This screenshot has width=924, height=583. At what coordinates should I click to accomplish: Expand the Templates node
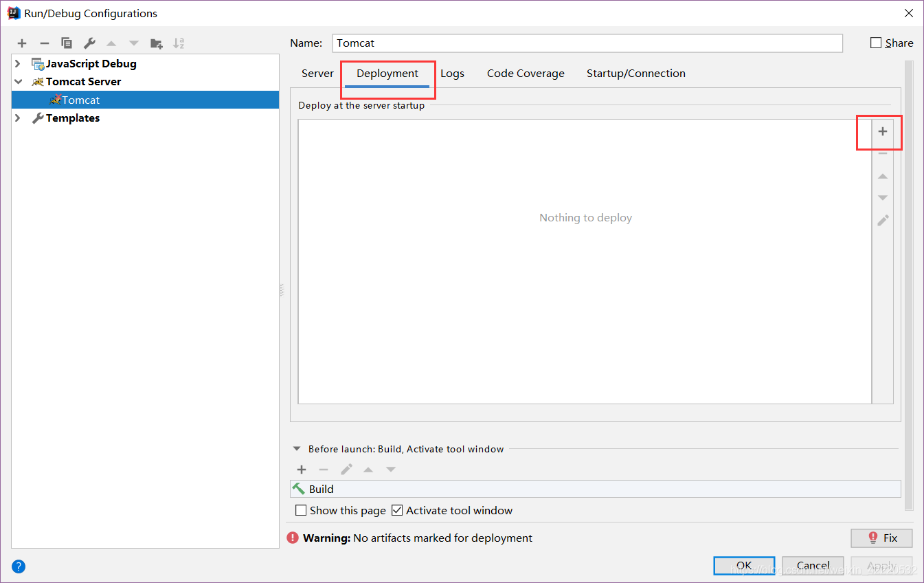(18, 118)
